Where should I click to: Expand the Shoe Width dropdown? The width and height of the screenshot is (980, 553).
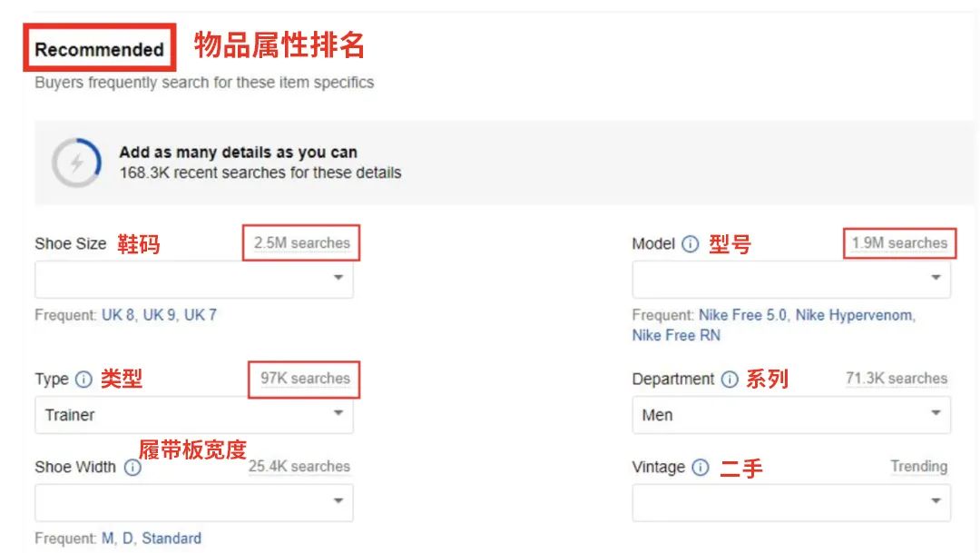(194, 501)
